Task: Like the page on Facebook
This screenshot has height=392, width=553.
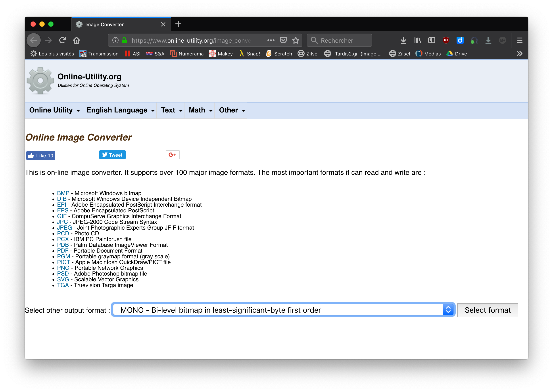Action: (x=40, y=155)
